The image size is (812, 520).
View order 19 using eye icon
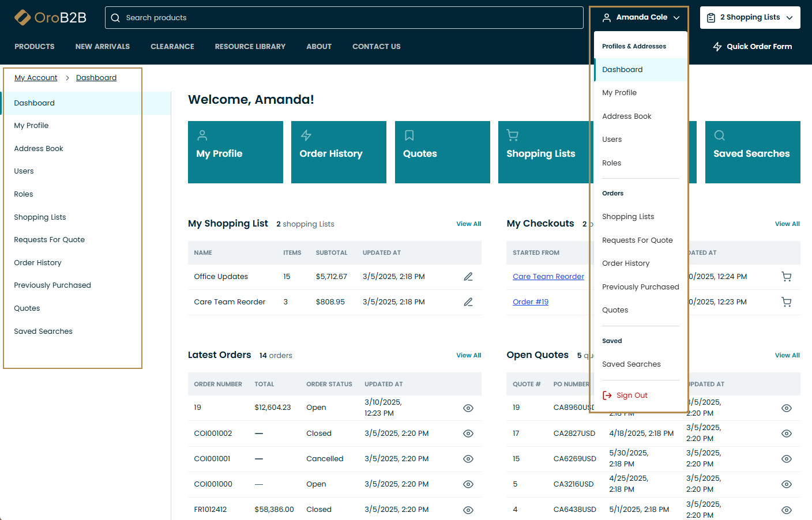click(x=468, y=408)
